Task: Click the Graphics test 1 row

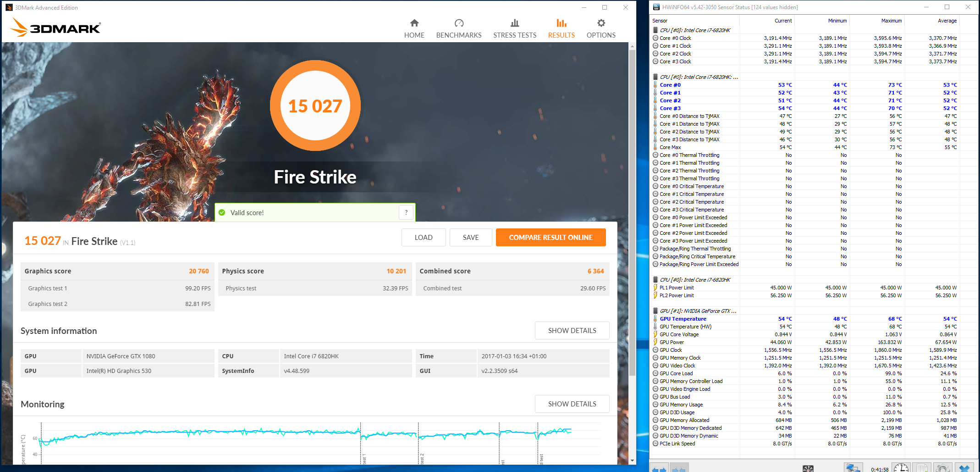Action: click(118, 288)
